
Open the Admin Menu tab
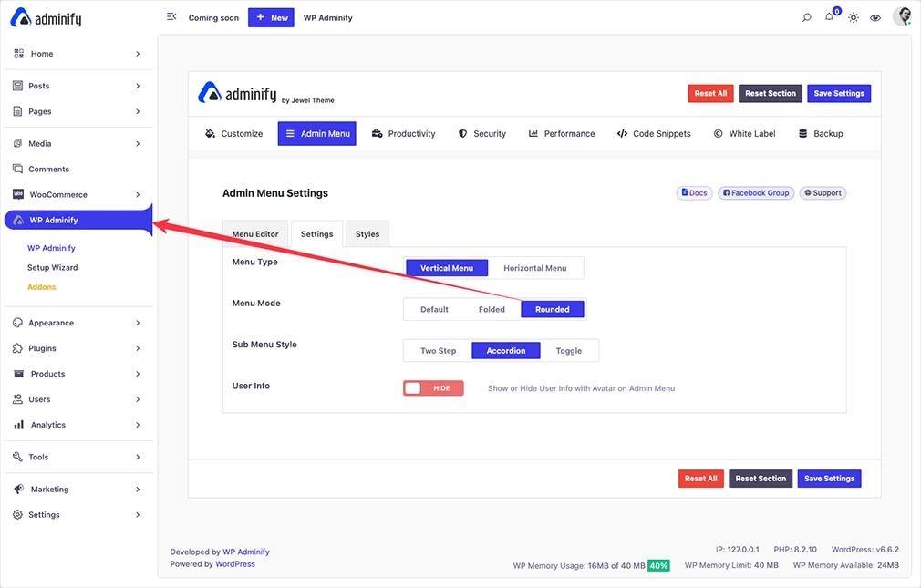pyautogui.click(x=316, y=133)
